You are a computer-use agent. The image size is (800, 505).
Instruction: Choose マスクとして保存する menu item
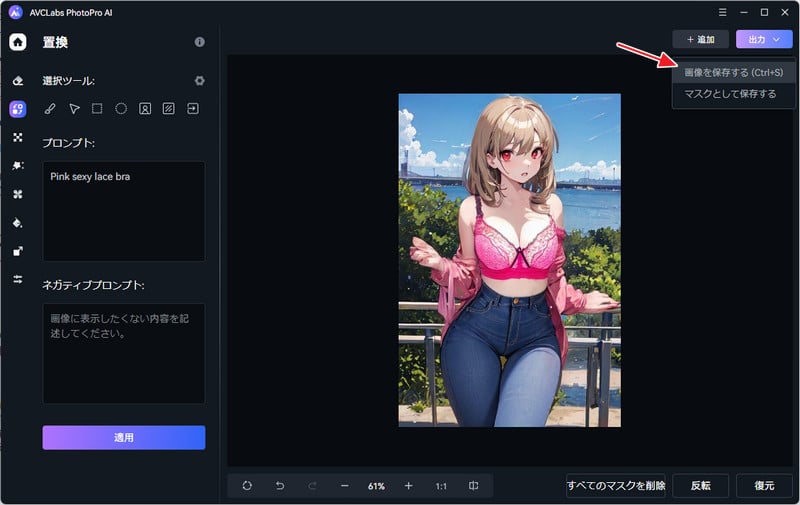click(734, 94)
